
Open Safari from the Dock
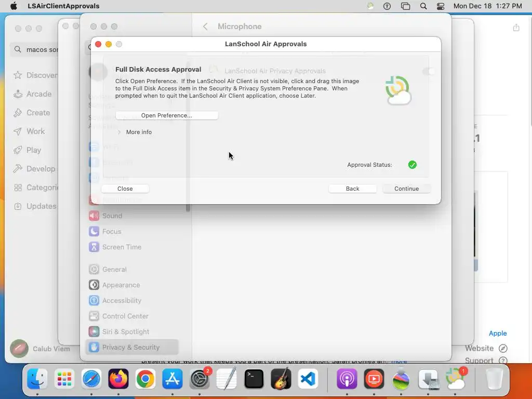[91, 379]
